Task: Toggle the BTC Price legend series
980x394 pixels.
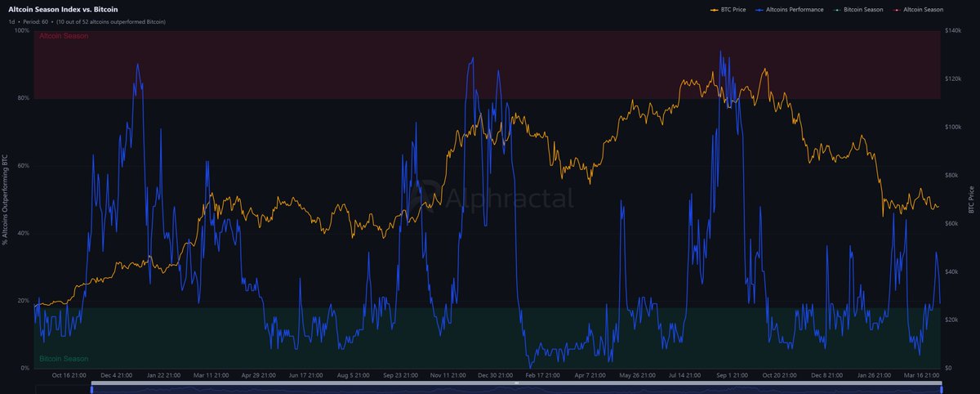Action: point(729,9)
